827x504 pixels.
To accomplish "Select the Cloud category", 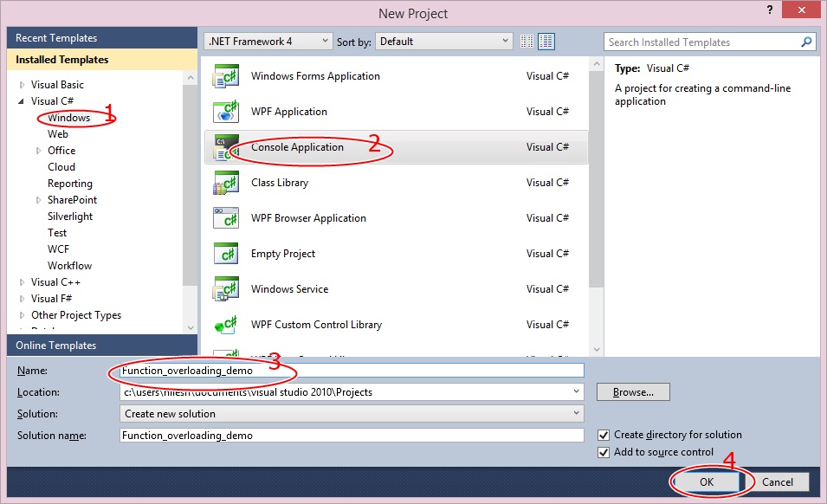I will click(x=61, y=167).
